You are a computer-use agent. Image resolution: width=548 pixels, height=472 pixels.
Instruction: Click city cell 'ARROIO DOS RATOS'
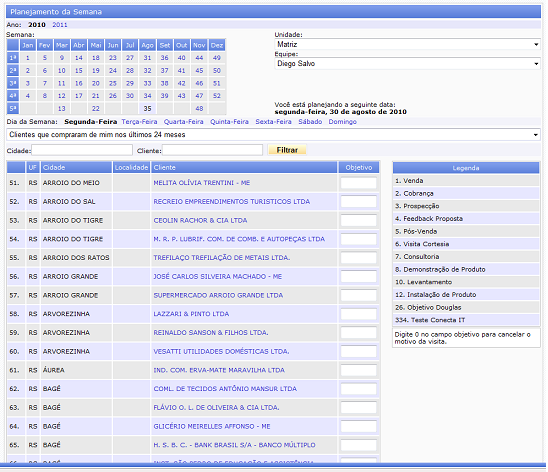(x=76, y=257)
